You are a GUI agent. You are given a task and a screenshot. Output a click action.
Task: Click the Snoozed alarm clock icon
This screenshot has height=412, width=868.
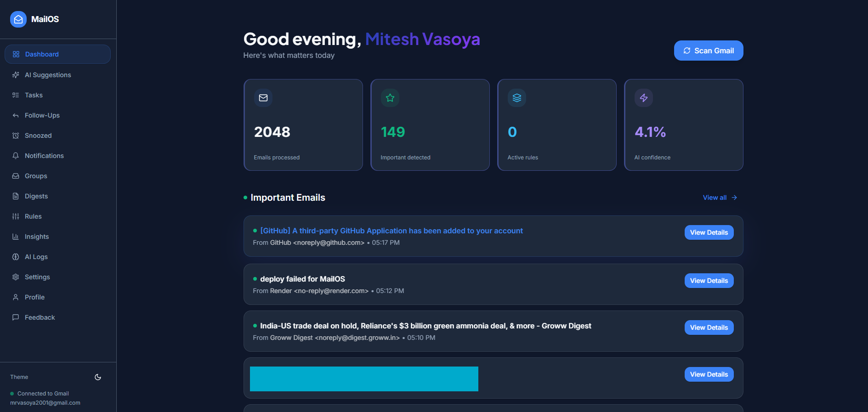point(16,135)
